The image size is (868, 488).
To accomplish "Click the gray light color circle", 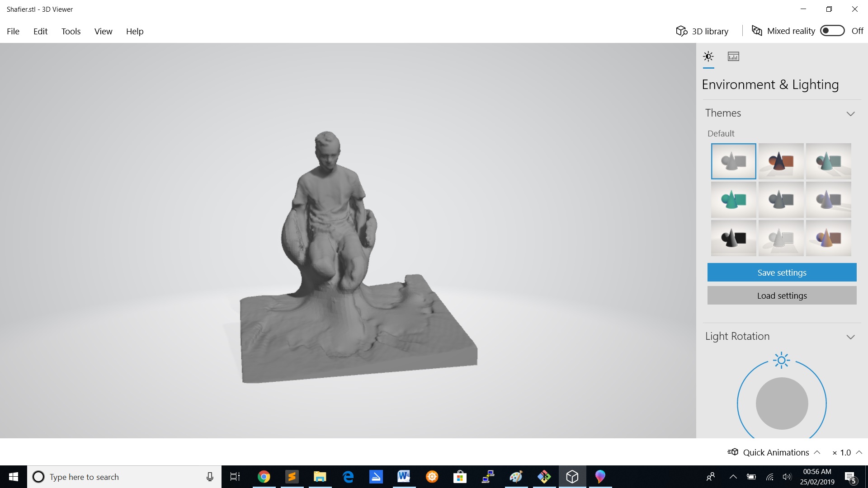I will click(782, 404).
